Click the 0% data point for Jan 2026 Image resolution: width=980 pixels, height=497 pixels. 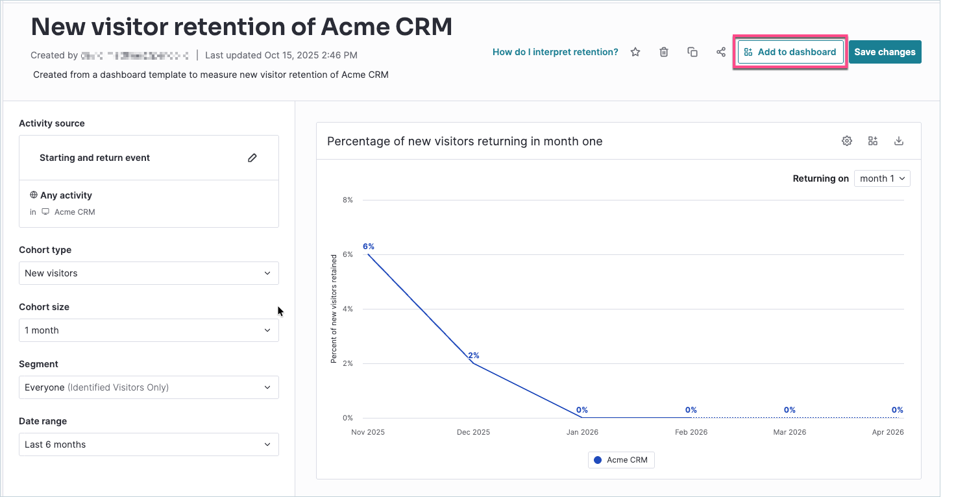click(582, 417)
